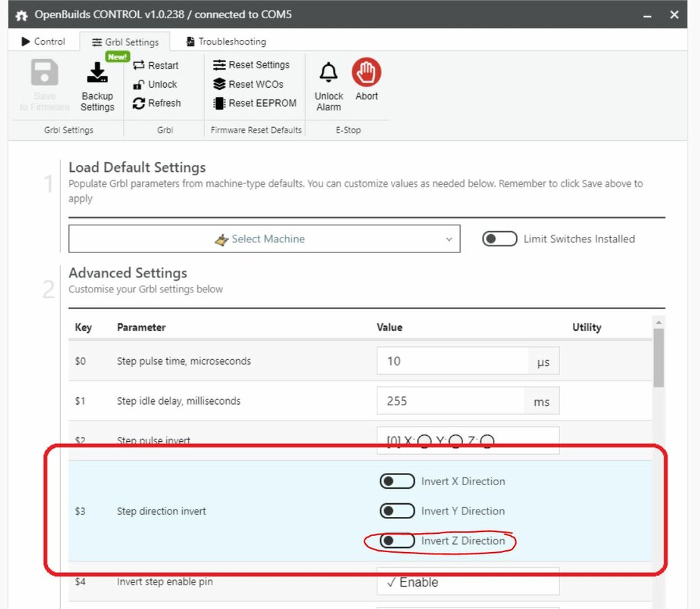Click the Restart Grbl icon
Image resolution: width=700 pixels, height=609 pixels.
pos(139,66)
